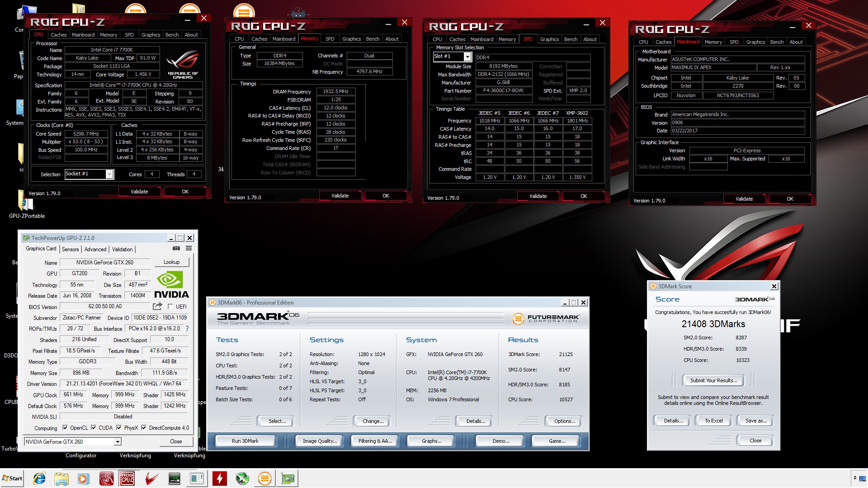Screen dimensions: 868x488
Task: Open Caches tab in the first CPU-Z window
Action: pyautogui.click(x=58, y=35)
